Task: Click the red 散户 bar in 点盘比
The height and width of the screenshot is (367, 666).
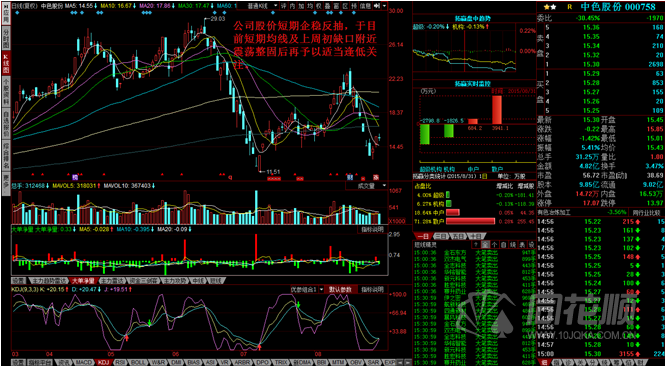Action: [471, 221]
